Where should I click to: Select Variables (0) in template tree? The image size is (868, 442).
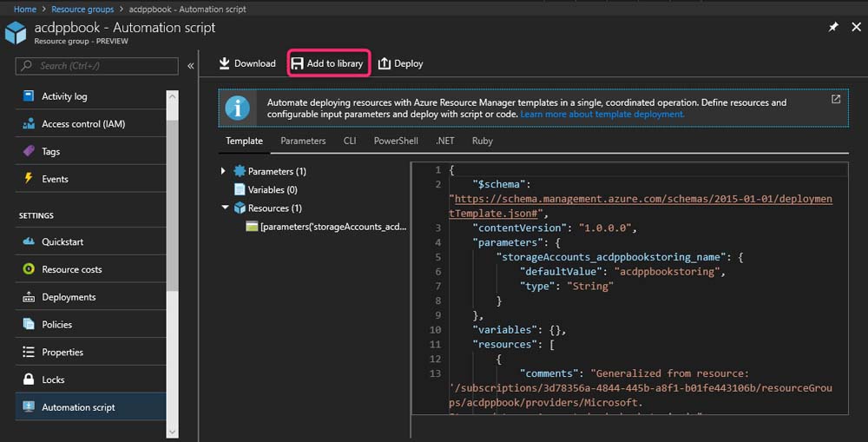(x=273, y=189)
